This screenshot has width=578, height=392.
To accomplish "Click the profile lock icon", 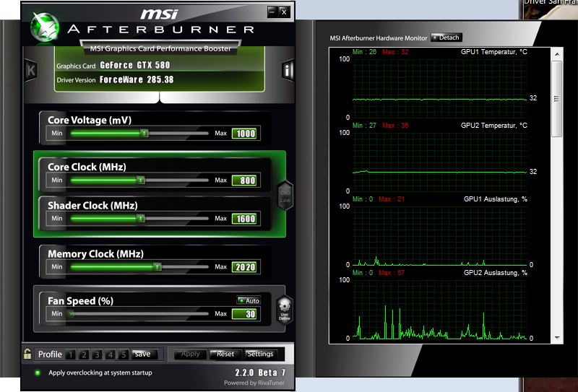I will click(x=27, y=354).
